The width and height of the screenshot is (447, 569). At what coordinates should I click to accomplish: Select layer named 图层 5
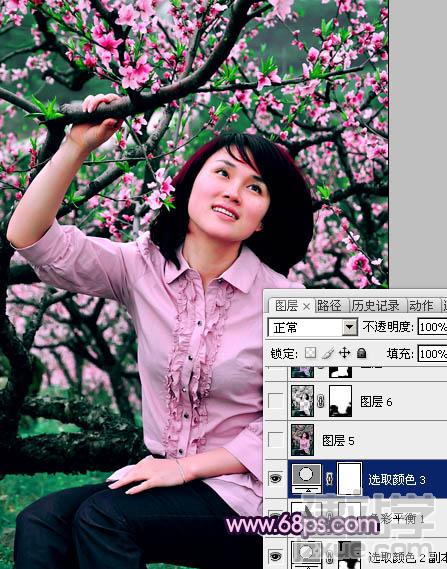tap(338, 441)
